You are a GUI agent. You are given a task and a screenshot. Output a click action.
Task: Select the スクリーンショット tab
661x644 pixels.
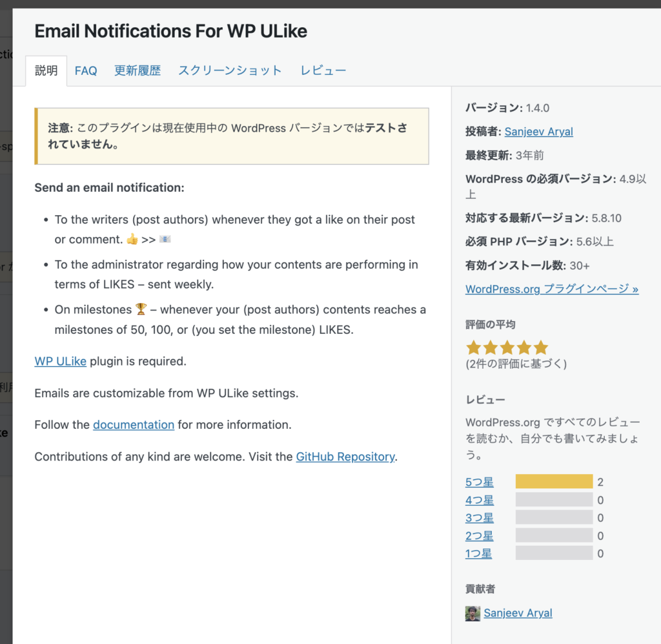[230, 71]
